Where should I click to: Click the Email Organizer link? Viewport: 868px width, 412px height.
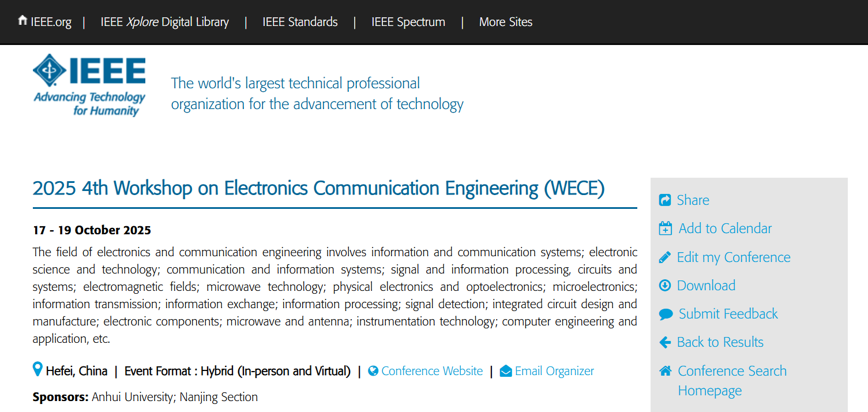click(554, 371)
